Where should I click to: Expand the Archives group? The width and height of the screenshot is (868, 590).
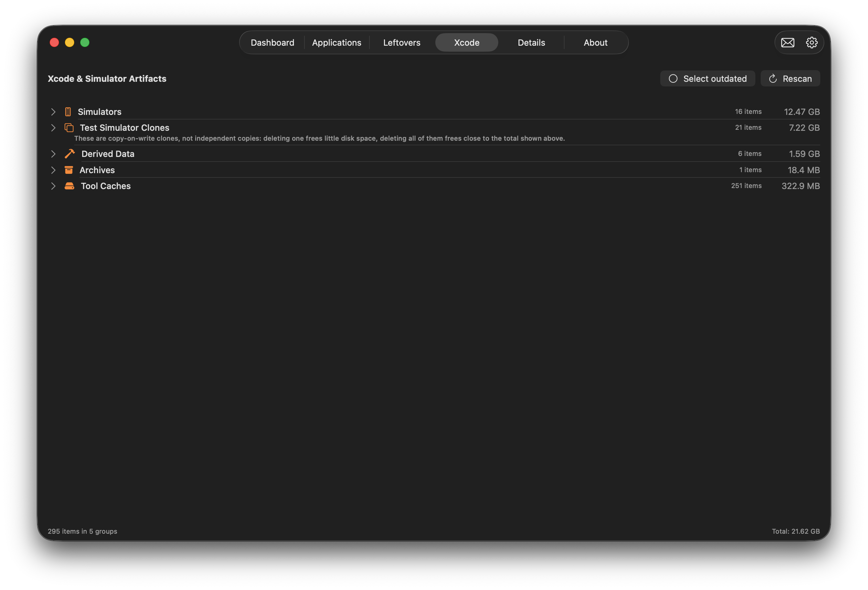[x=53, y=170]
